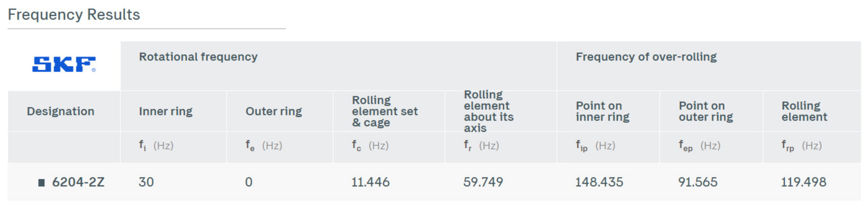This screenshot has width=868, height=209.
Task: Click the frp (Hz) unit label
Action: pos(801,145)
